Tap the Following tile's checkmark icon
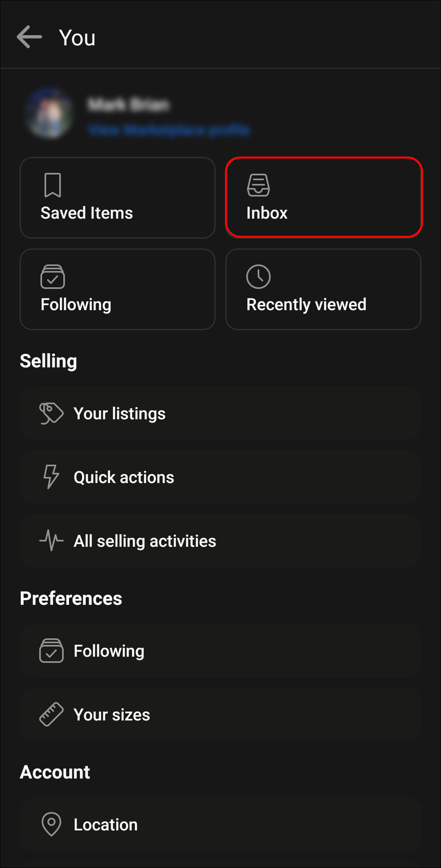 53,277
